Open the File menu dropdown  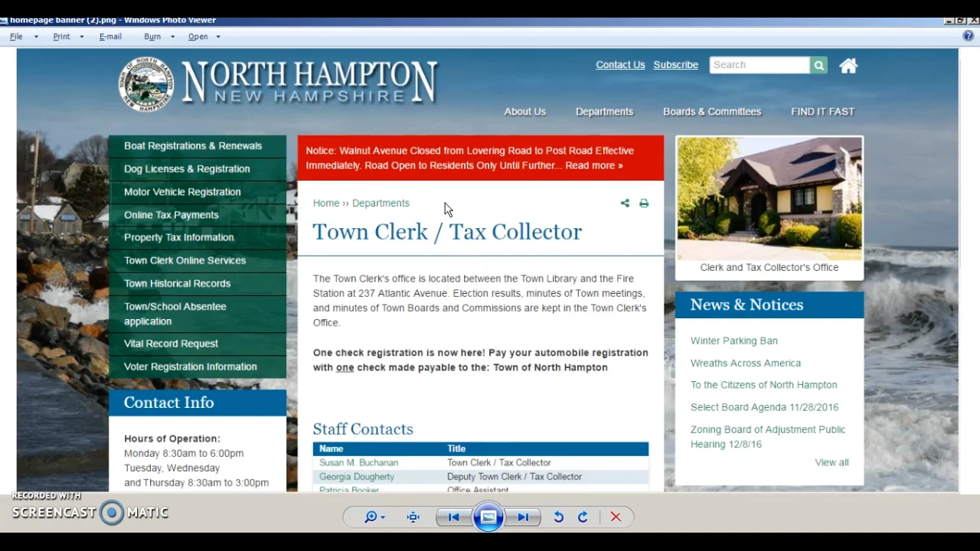pos(24,37)
